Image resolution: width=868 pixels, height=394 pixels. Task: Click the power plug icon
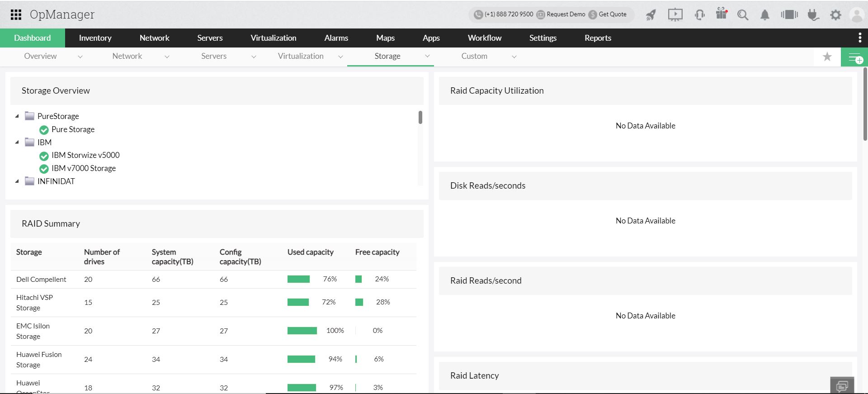coord(813,15)
